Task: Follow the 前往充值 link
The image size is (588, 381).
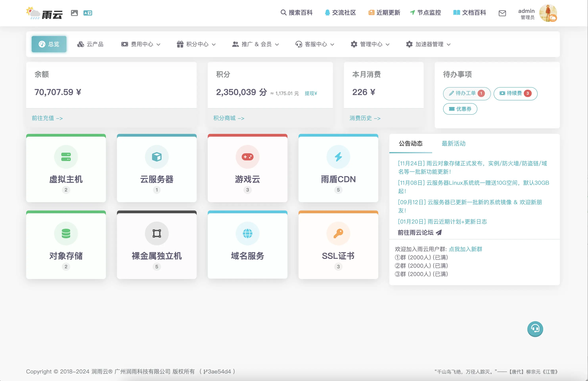Action: pyautogui.click(x=47, y=118)
